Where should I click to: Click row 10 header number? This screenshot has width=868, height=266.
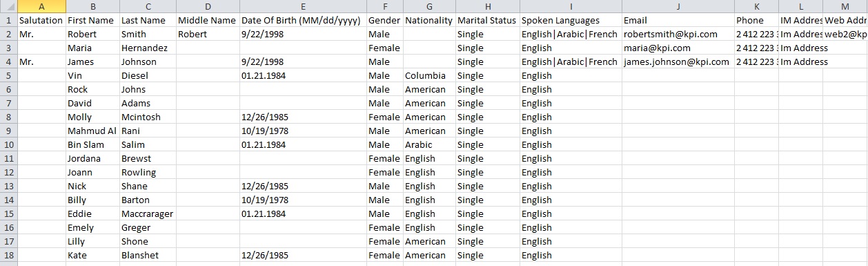(x=8, y=144)
